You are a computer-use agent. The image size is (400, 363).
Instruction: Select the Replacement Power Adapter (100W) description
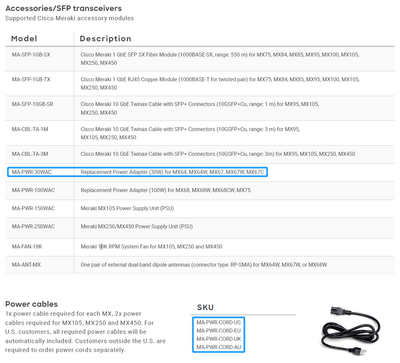tap(166, 190)
